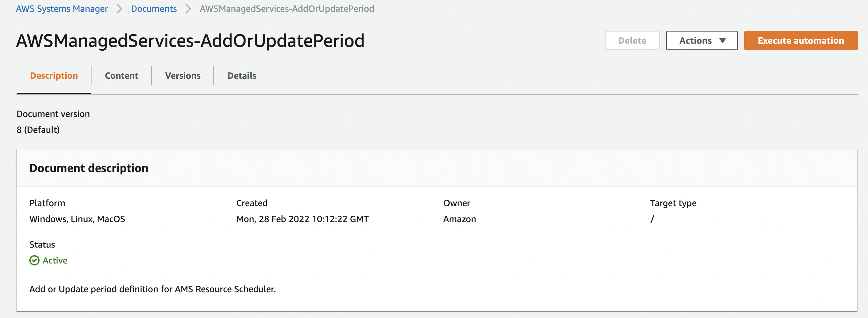This screenshot has height=318, width=868.
Task: Click the AWSManagedServices-AddOrUpdatePeriod breadcrumb text
Action: click(287, 9)
